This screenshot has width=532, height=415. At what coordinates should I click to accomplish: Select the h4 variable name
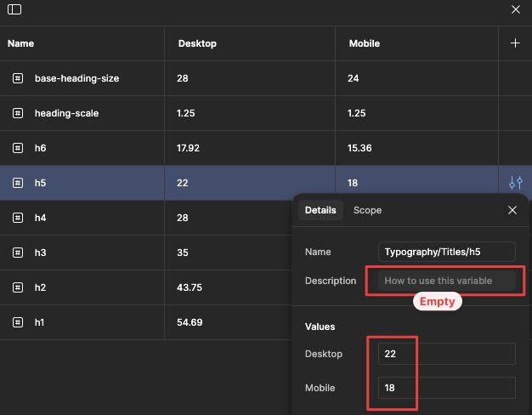41,218
